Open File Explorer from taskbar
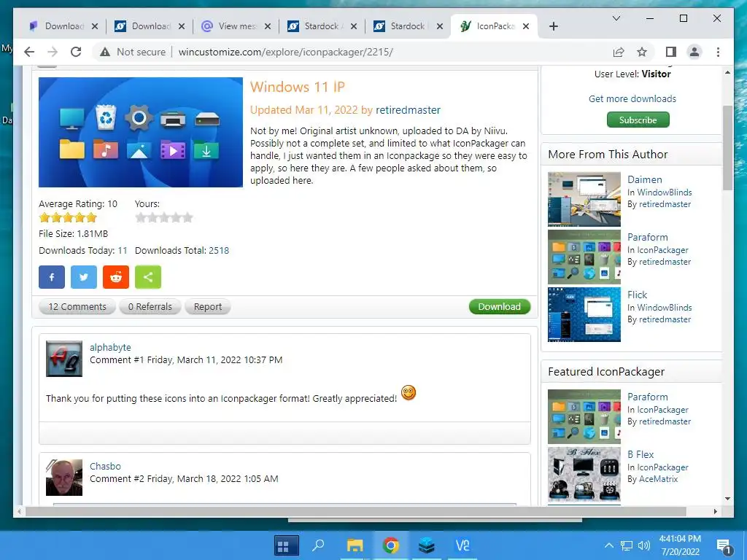 click(355, 545)
